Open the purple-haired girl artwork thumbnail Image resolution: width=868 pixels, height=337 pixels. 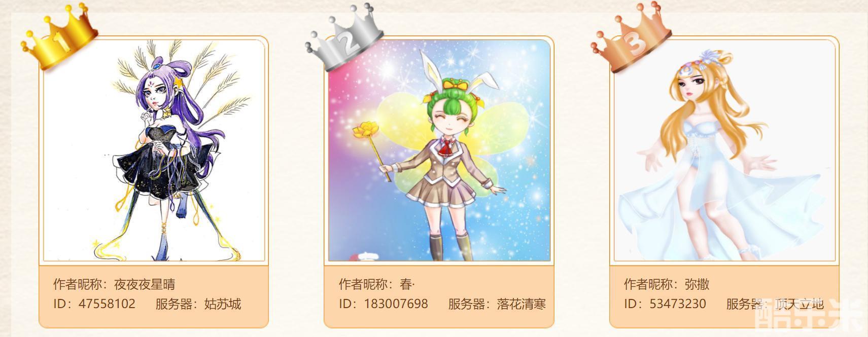coord(154,151)
